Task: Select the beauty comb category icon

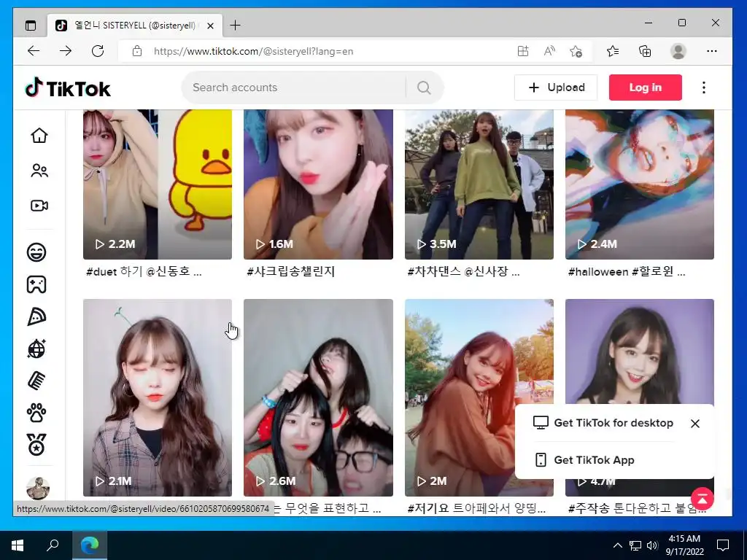Action: pos(36,381)
